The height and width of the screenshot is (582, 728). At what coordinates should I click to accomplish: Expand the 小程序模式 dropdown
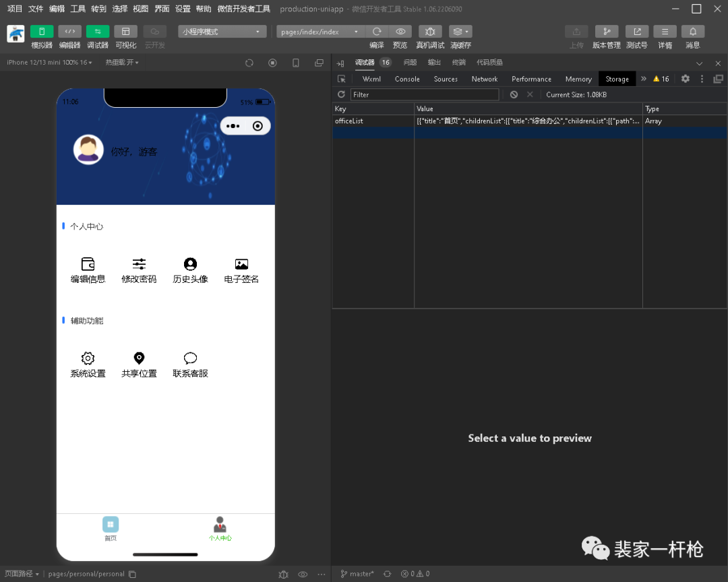point(222,32)
